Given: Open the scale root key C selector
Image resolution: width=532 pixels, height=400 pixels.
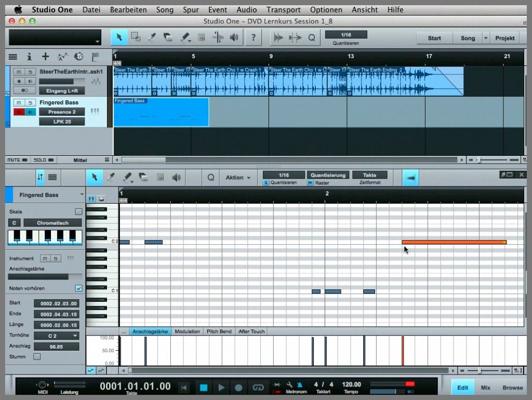Looking at the screenshot, I should [14, 223].
